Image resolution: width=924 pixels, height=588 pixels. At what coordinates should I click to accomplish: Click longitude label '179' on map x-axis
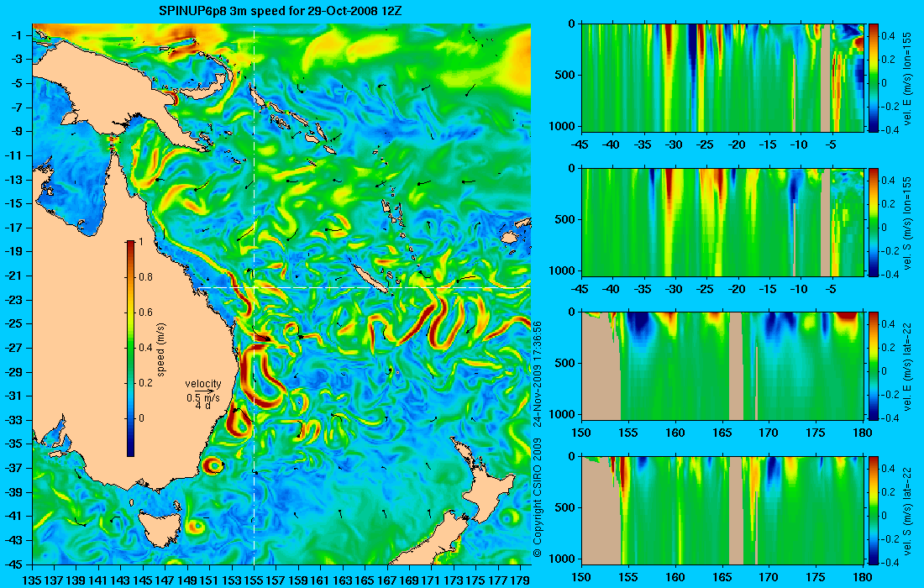click(520, 580)
